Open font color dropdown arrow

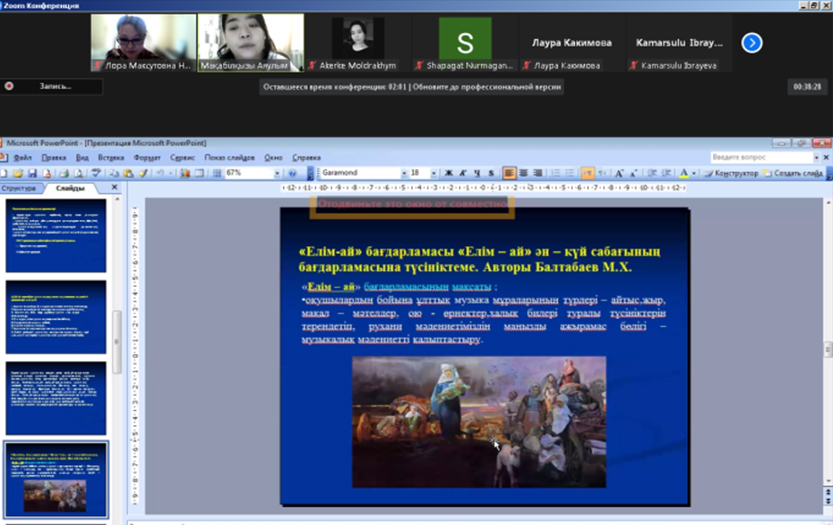pyautogui.click(x=694, y=173)
